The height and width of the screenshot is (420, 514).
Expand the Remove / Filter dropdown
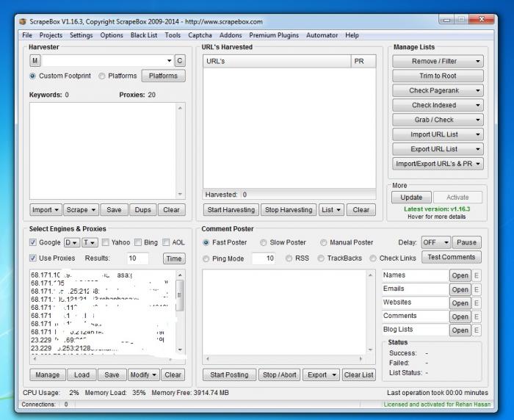click(x=478, y=62)
